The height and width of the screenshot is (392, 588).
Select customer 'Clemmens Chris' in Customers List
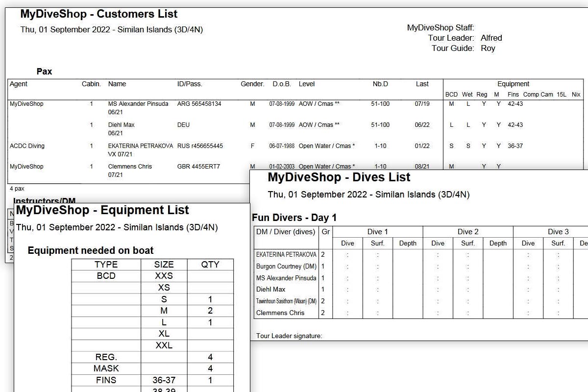coord(130,167)
